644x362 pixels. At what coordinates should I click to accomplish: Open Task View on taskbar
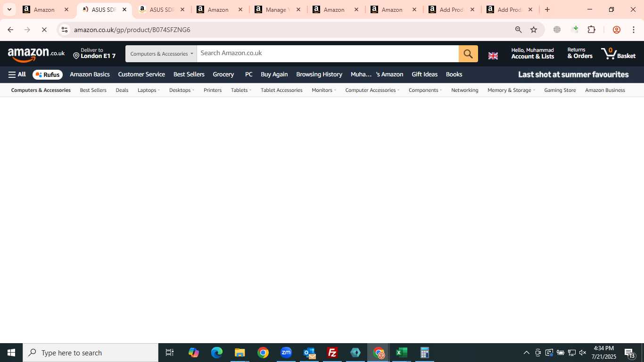pos(170,353)
